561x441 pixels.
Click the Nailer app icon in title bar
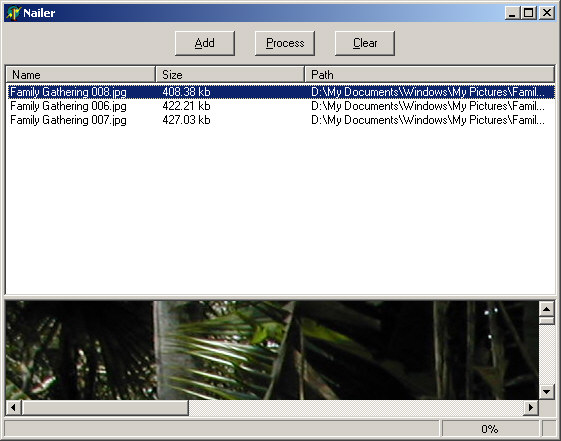click(13, 13)
